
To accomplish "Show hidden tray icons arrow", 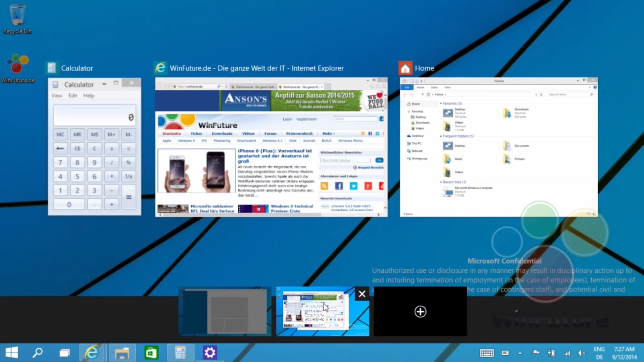I will click(520, 353).
